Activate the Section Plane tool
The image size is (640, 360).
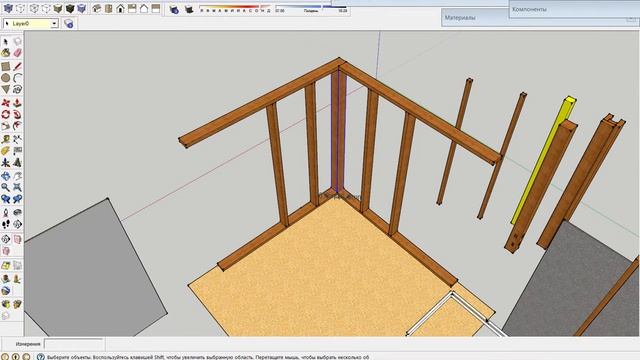pos(17,224)
